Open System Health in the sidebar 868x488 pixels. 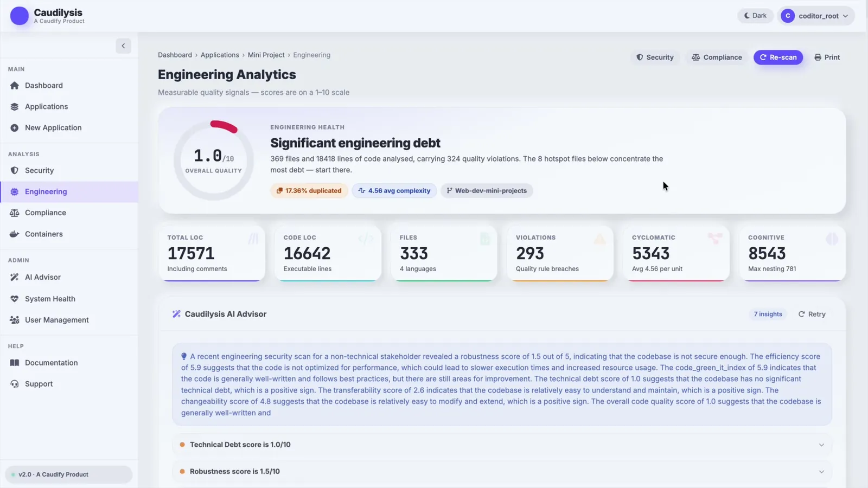tap(69, 299)
